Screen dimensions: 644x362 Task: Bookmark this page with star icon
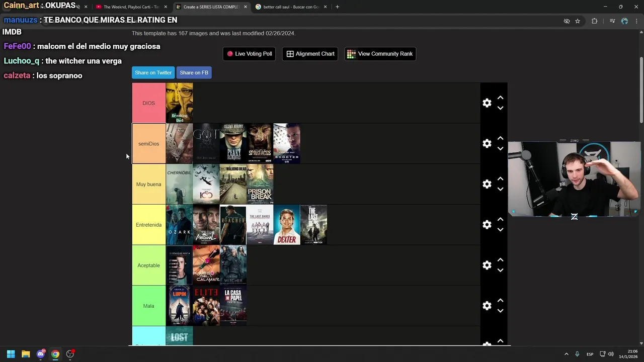pos(578,21)
